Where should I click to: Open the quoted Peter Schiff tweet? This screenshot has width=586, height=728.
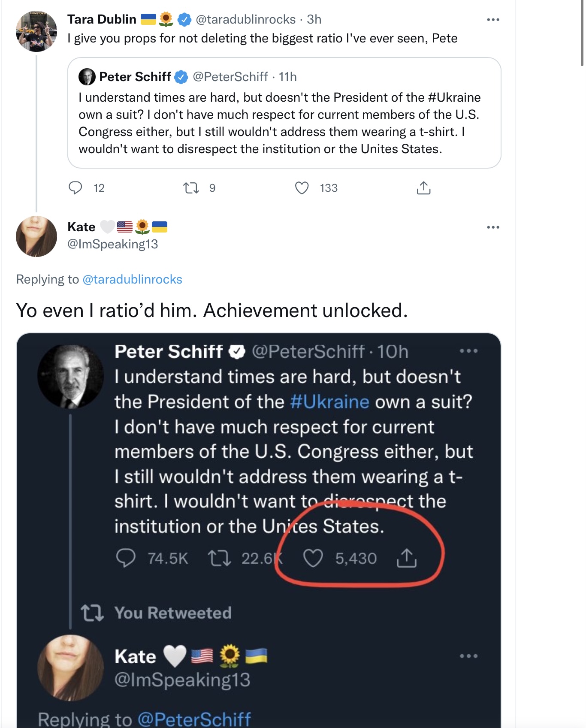[x=284, y=113]
